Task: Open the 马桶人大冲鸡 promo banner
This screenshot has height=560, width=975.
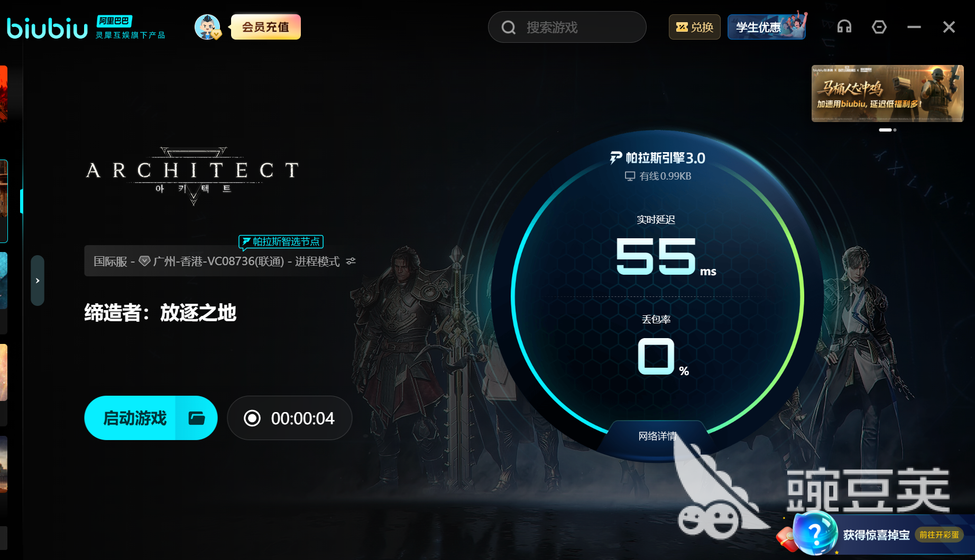Action: (x=887, y=94)
